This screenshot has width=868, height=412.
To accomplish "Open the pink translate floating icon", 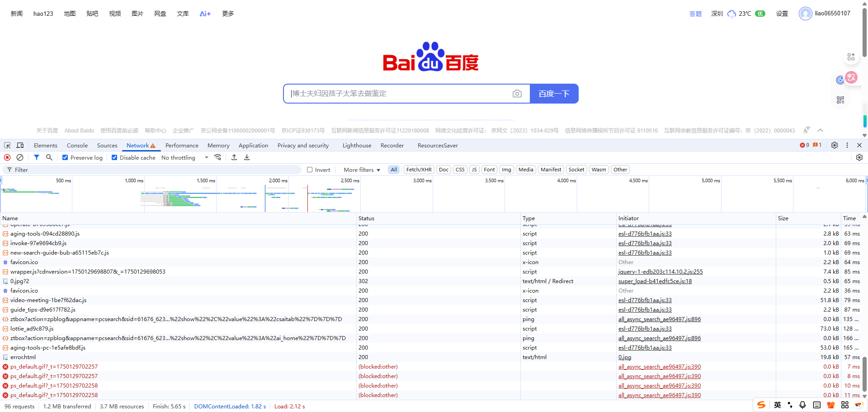I will point(851,77).
